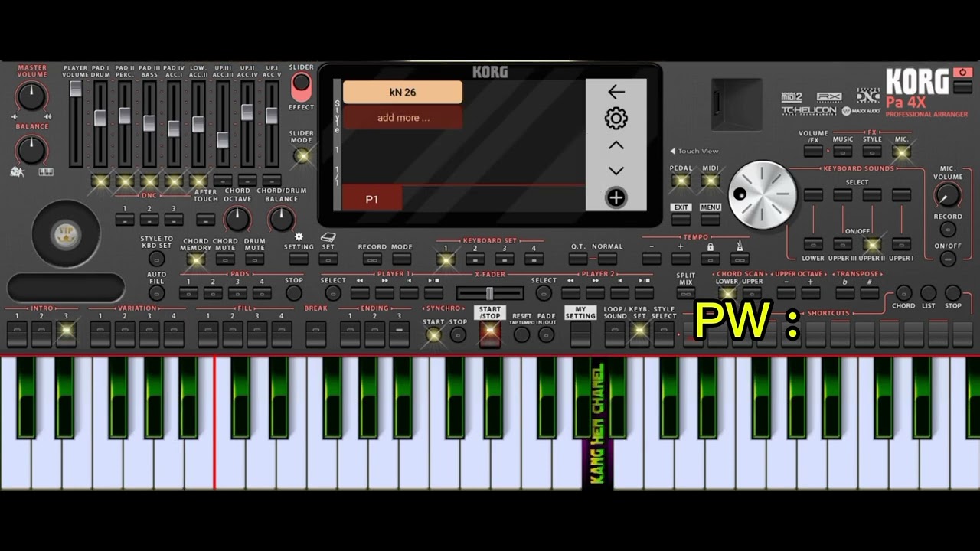
Task: Click the Upper Octave plus button
Action: coord(810,293)
